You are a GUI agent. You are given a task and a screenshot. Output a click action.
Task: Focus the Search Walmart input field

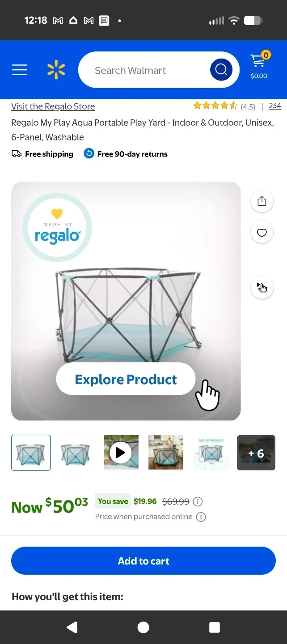[x=144, y=70]
